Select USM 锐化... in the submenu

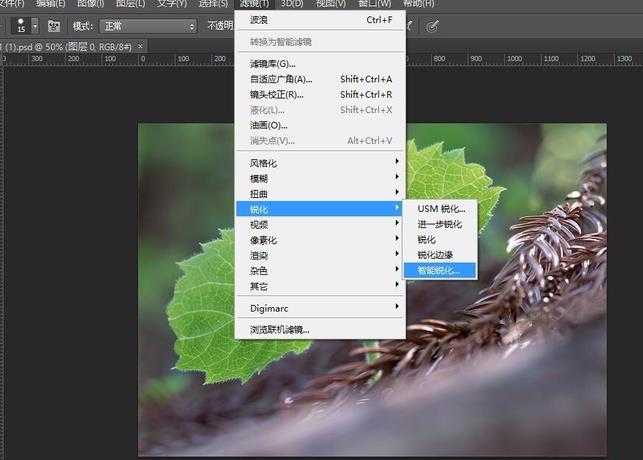[441, 208]
